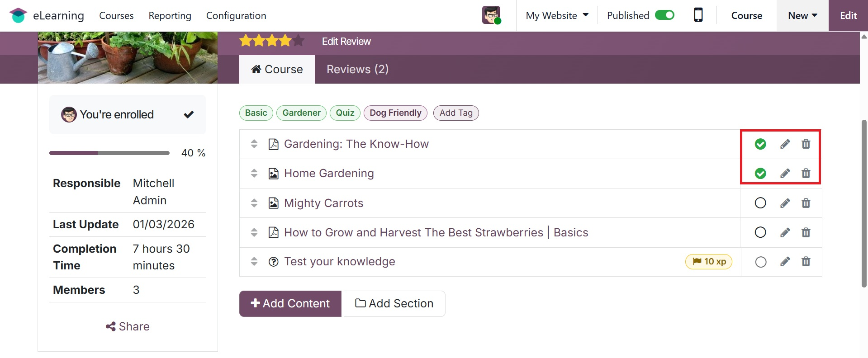Click the drag handle for Mighty Carrots

click(x=254, y=203)
